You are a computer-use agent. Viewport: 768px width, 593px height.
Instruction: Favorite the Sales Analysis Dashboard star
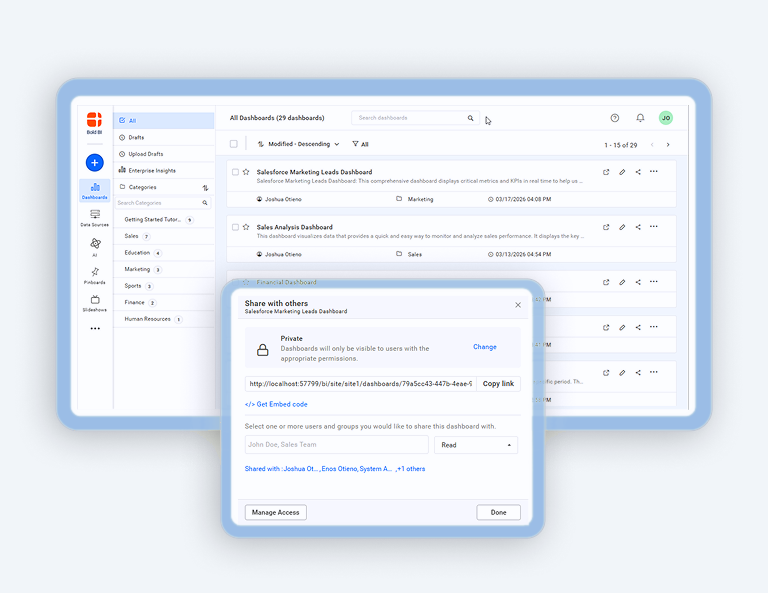pos(246,227)
